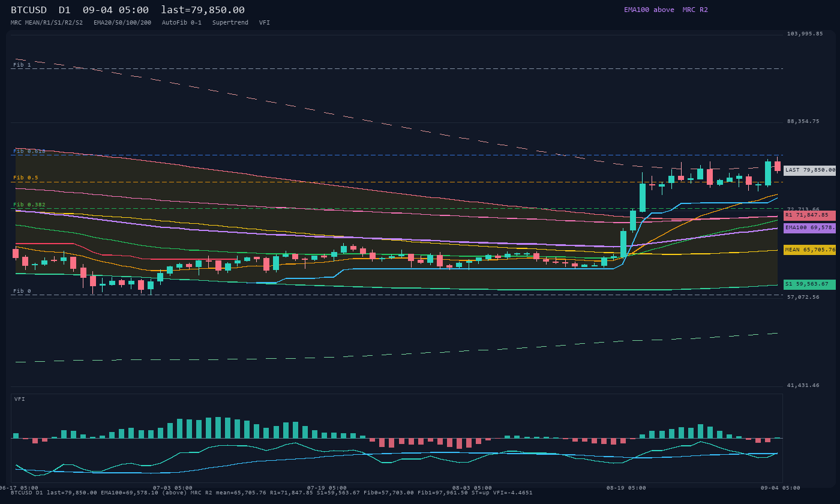Click the 09-04 05:00 date axis label

coord(780,488)
